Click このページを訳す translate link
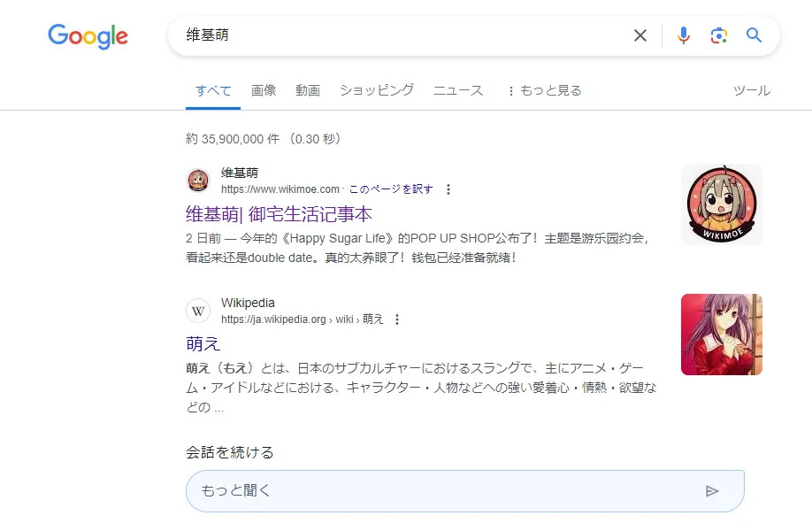This screenshot has height=531, width=812. coord(391,189)
